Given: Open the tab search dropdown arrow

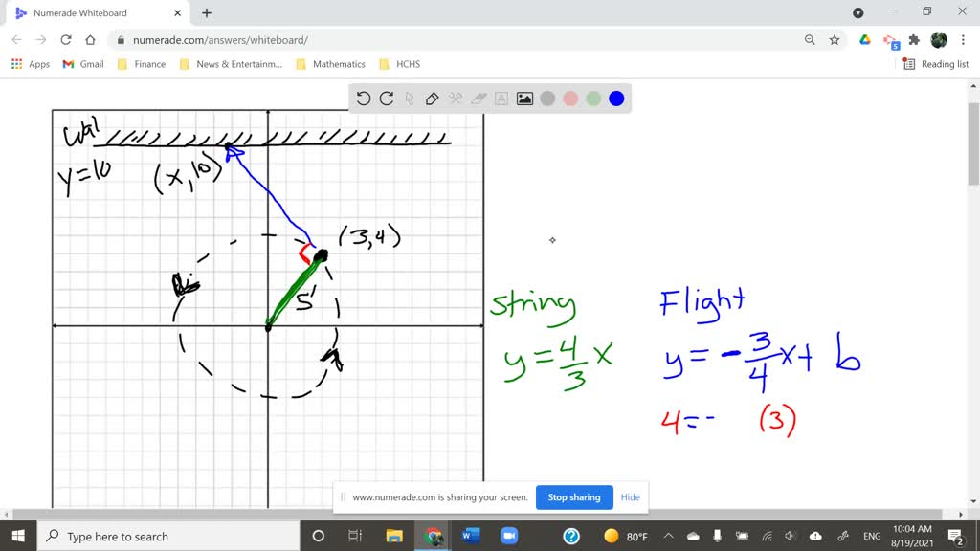Looking at the screenshot, I should (x=858, y=12).
